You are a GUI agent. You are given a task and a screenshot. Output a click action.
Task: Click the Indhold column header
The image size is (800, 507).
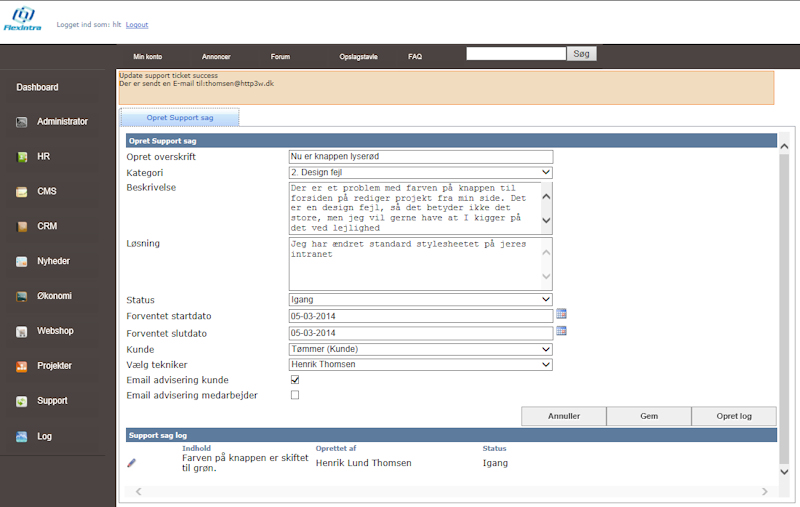196,448
